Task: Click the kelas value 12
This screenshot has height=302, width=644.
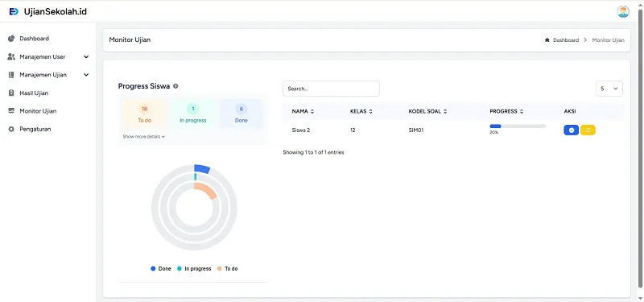Action: click(x=353, y=130)
